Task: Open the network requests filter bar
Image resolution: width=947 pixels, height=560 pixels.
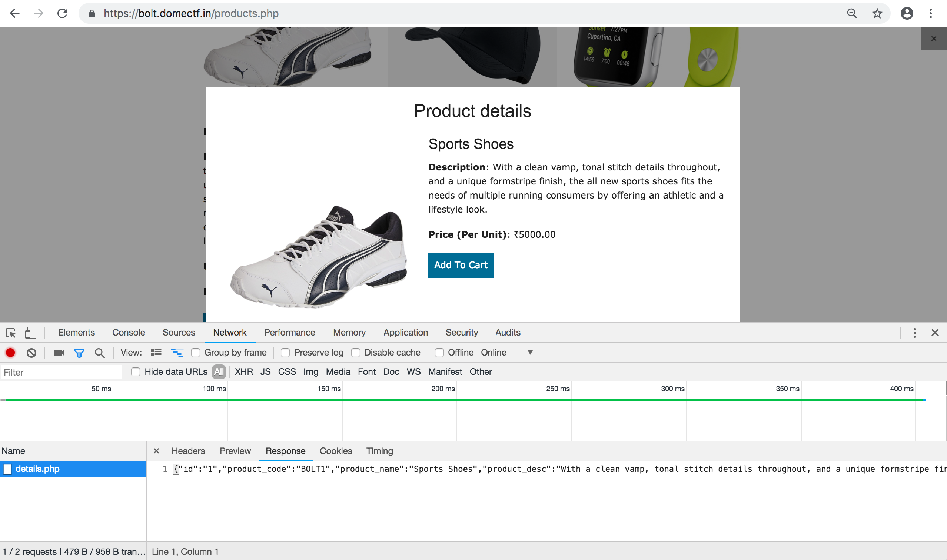Action: click(79, 353)
